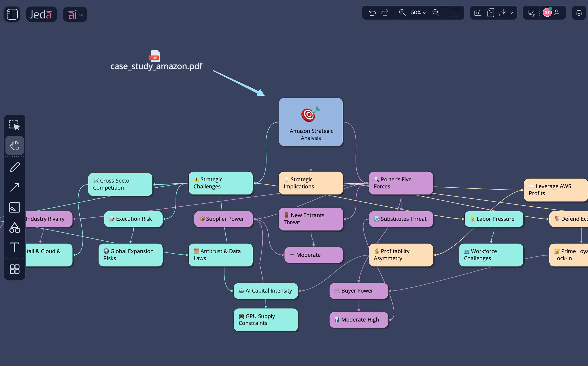Take a canvas screenshot with camera
Viewport: 588px width, 366px height.
click(x=478, y=13)
